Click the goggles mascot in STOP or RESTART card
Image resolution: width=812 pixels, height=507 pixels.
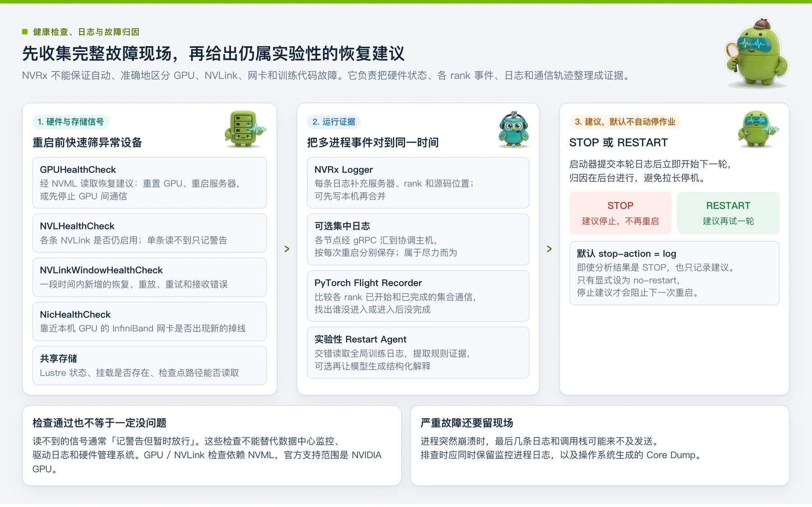[x=758, y=129]
